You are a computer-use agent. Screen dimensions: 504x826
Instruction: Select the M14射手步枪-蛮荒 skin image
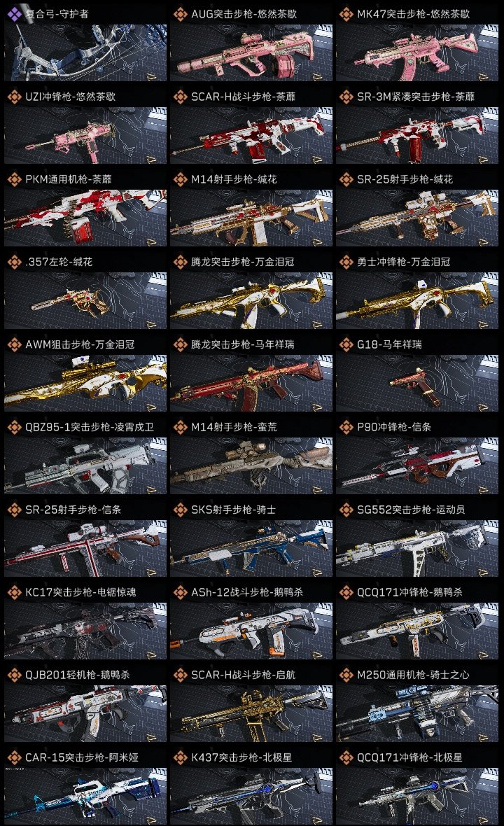pyautogui.click(x=251, y=465)
